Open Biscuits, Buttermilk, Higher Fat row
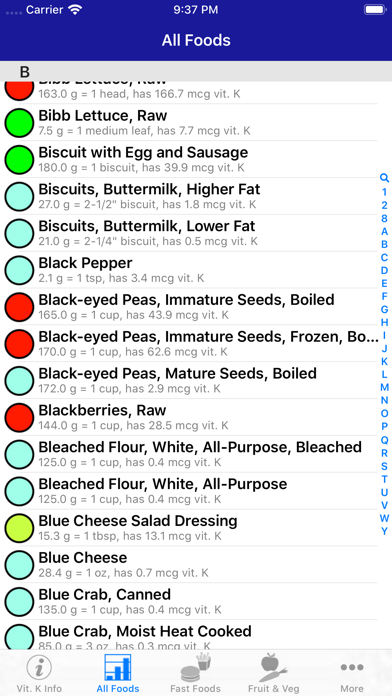This screenshot has height=696, width=392. click(x=189, y=196)
